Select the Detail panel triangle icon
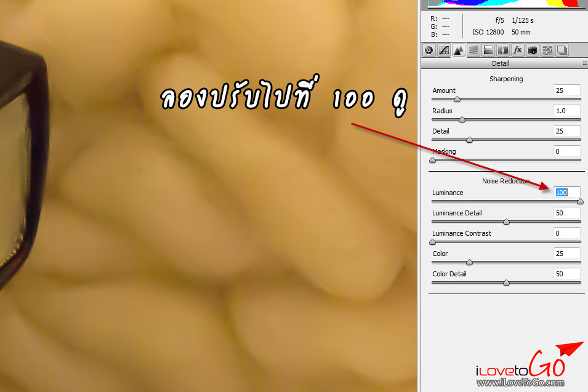 459,50
